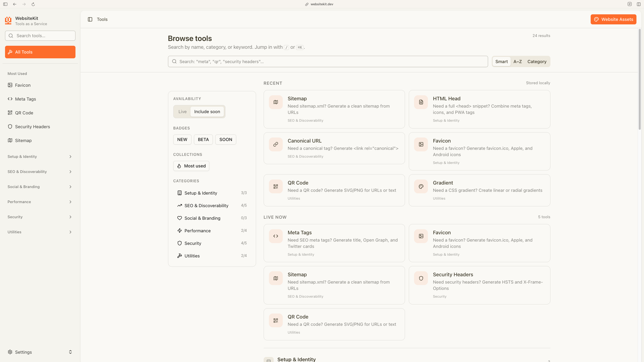Expand the Performance category in sidebar
Viewport: 644px width, 362px height.
pyautogui.click(x=70, y=202)
